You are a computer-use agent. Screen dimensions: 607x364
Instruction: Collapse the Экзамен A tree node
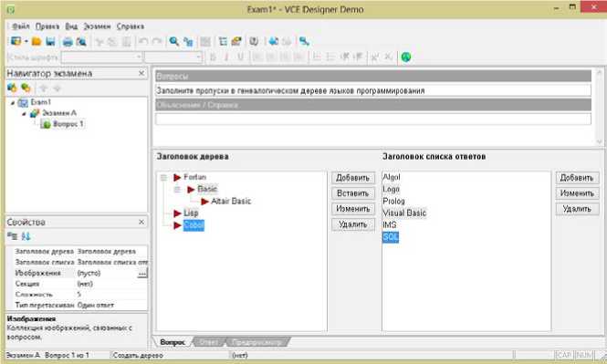click(24, 114)
